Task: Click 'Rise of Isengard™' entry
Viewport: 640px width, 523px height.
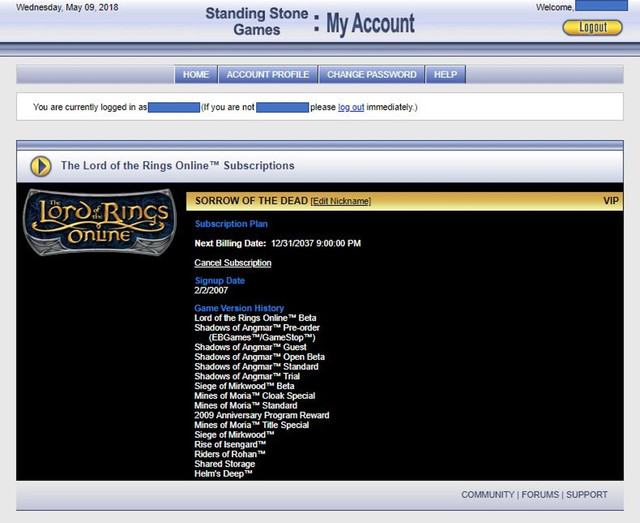Action: (230, 445)
